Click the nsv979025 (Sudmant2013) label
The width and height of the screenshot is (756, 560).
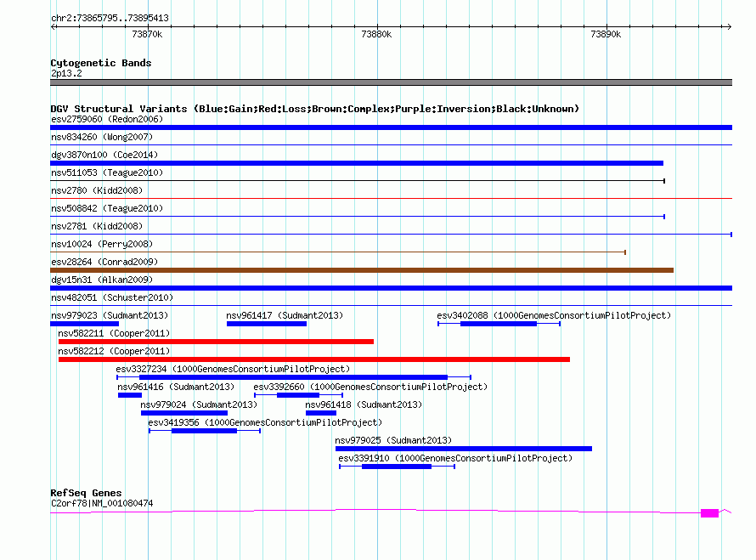click(393, 440)
